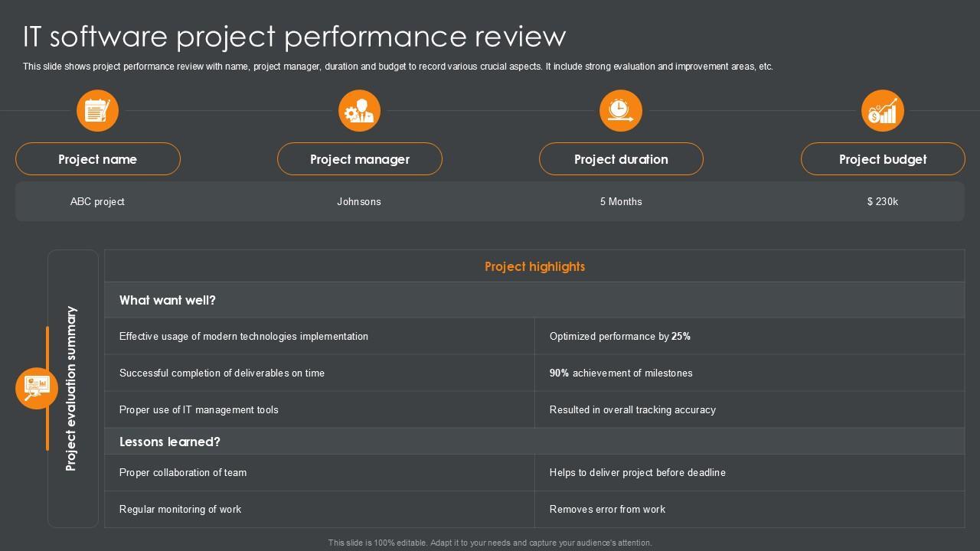
Task: Select the Project highlights header
Action: 534,266
